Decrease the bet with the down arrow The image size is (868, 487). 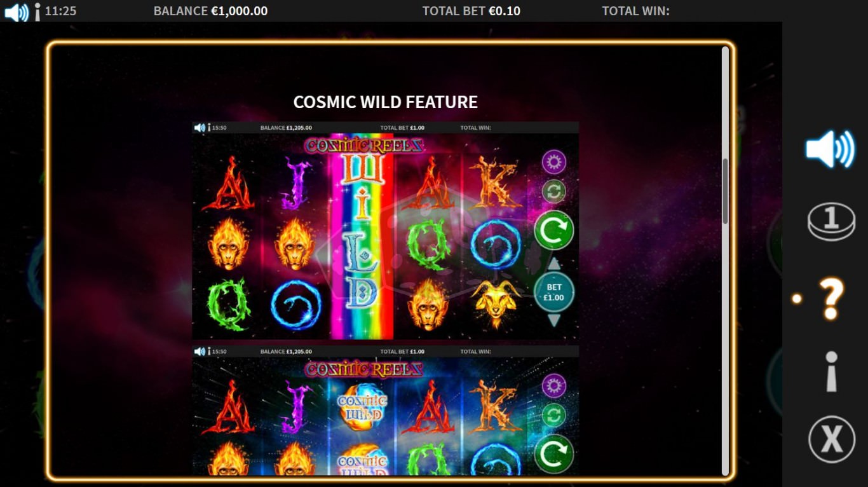point(554,320)
